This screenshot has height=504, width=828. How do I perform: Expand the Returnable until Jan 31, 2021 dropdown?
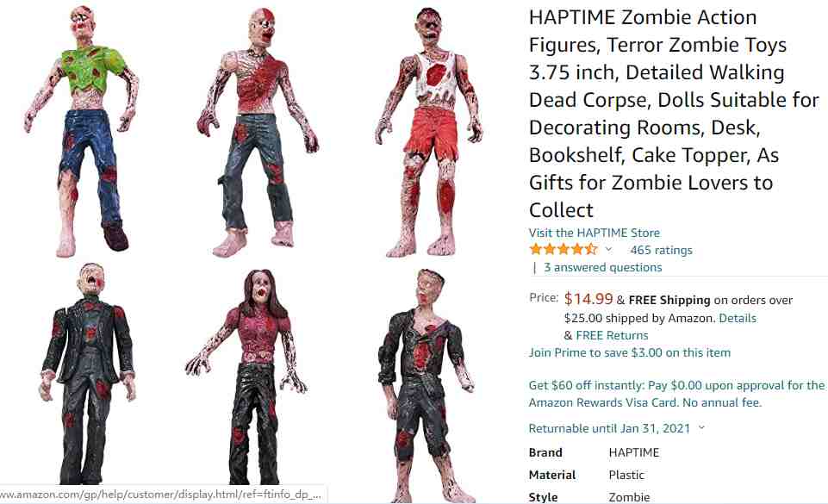click(x=701, y=428)
